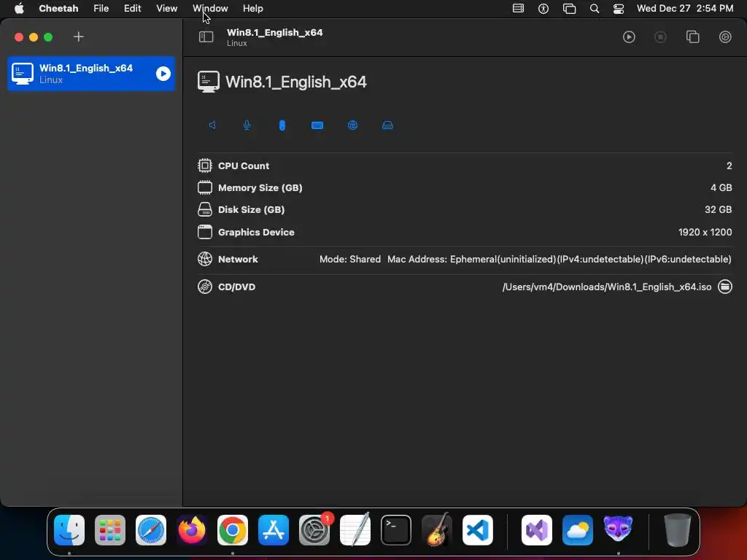747x560 pixels.
Task: Open TextEdit from the Dock
Action: coord(355,530)
